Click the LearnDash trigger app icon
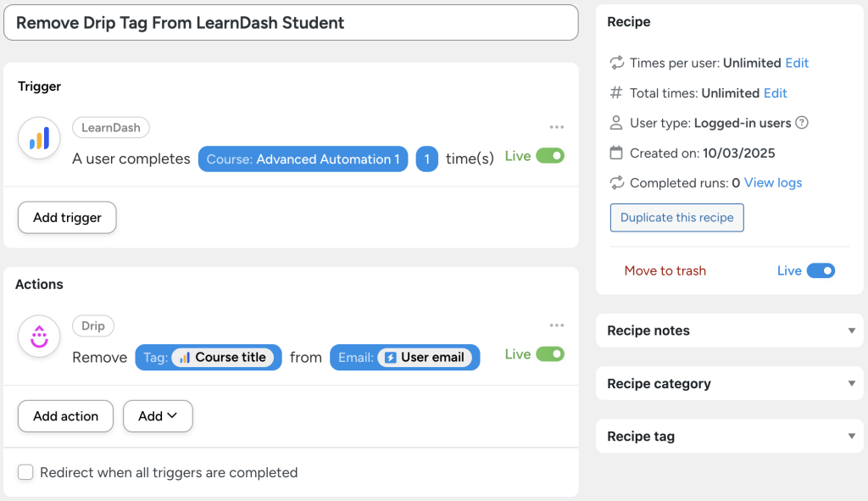The image size is (868, 501). pos(37,137)
